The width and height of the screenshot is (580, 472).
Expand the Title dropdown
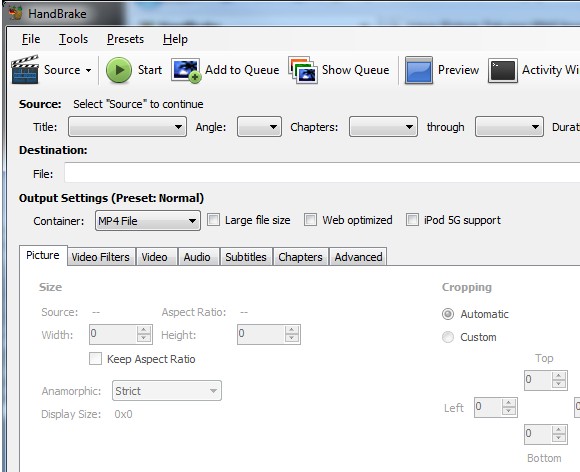tap(127, 127)
